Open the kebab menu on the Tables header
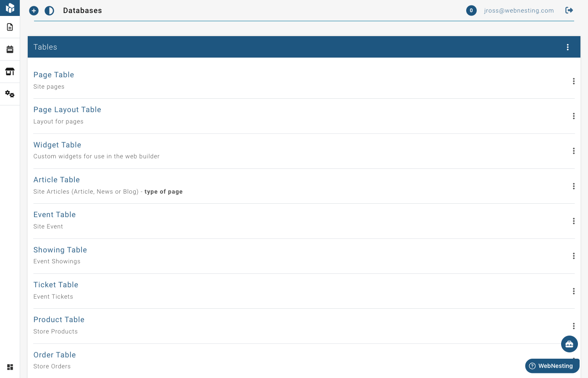This screenshot has width=588, height=378. 568,47
